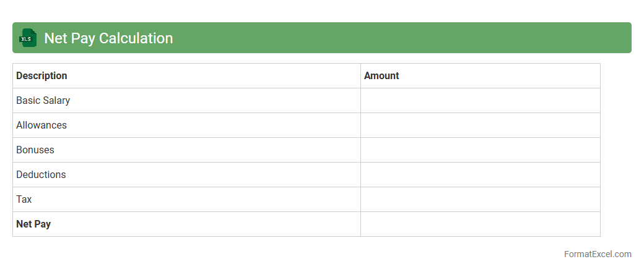This screenshot has height=272, width=644.
Task: Click the Deductions amount field
Action: pyautogui.click(x=480, y=175)
